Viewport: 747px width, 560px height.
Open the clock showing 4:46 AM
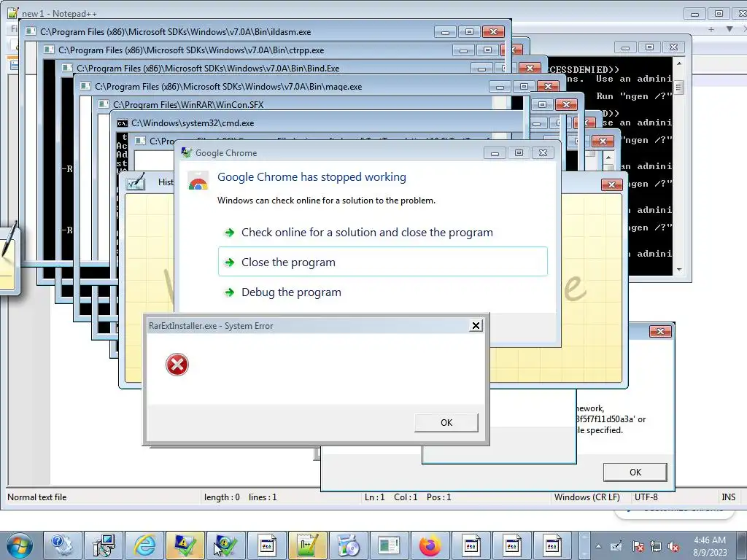tap(710, 545)
